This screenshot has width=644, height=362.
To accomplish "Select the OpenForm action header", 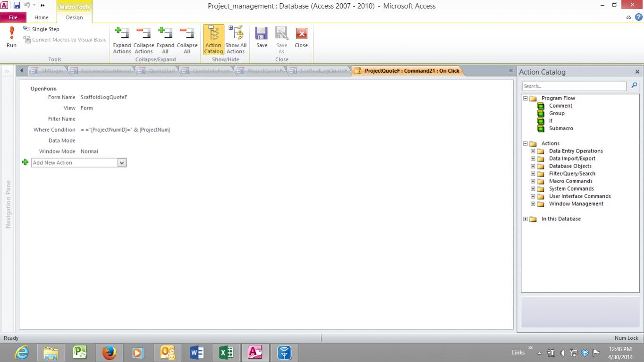I will click(43, 89).
